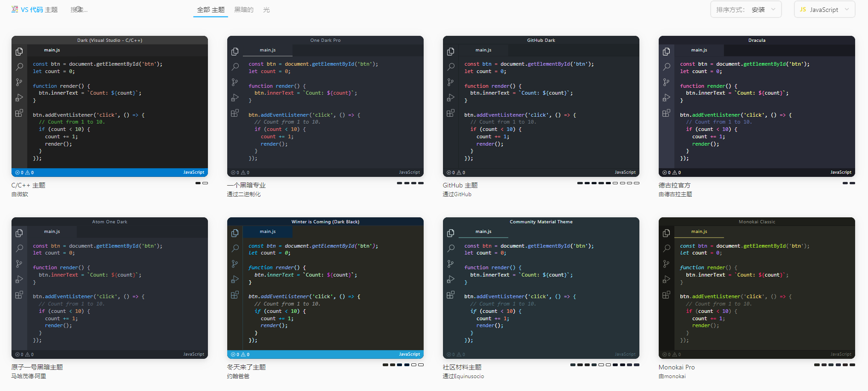The height and width of the screenshot is (391, 868).
Task: Click the Search magnifier icon in Dark (Visual Studio - C/C++) preview
Action: 19,67
